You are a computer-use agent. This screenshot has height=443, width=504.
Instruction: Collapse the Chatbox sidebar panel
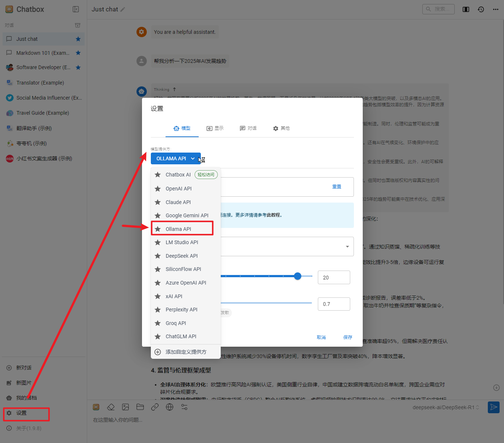[76, 9]
